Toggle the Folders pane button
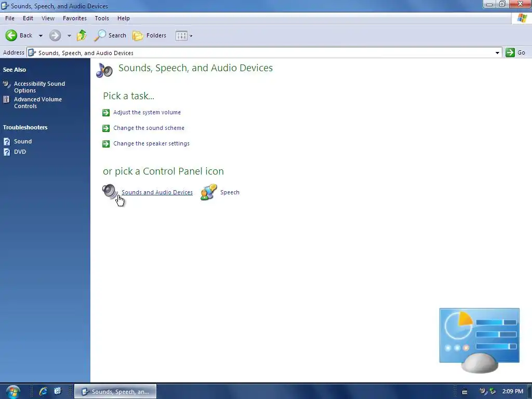Screen dimensions: 532x399 149,35
